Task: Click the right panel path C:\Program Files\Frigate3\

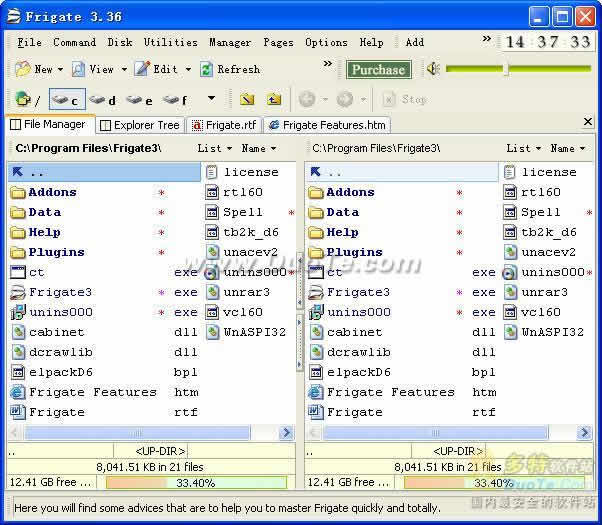Action: coord(376,148)
